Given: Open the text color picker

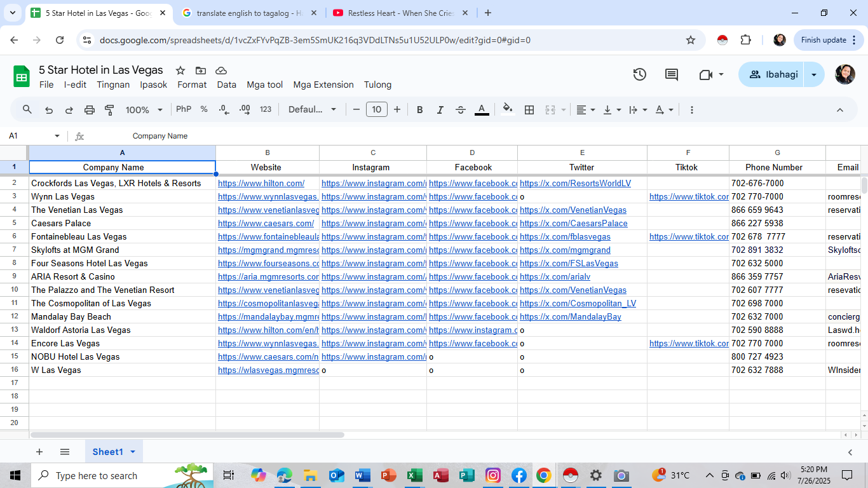Looking at the screenshot, I should tap(482, 110).
